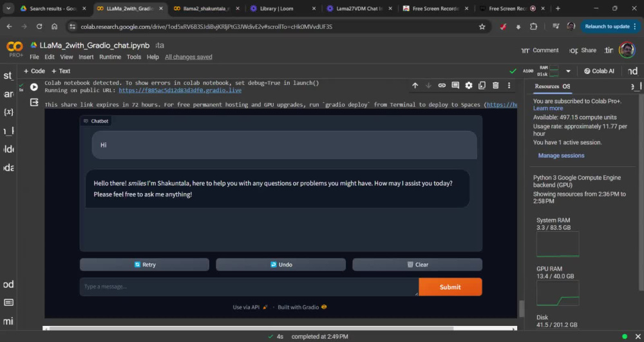Click the RAM Disk usage indicator
The image size is (644, 342).
[548, 71]
